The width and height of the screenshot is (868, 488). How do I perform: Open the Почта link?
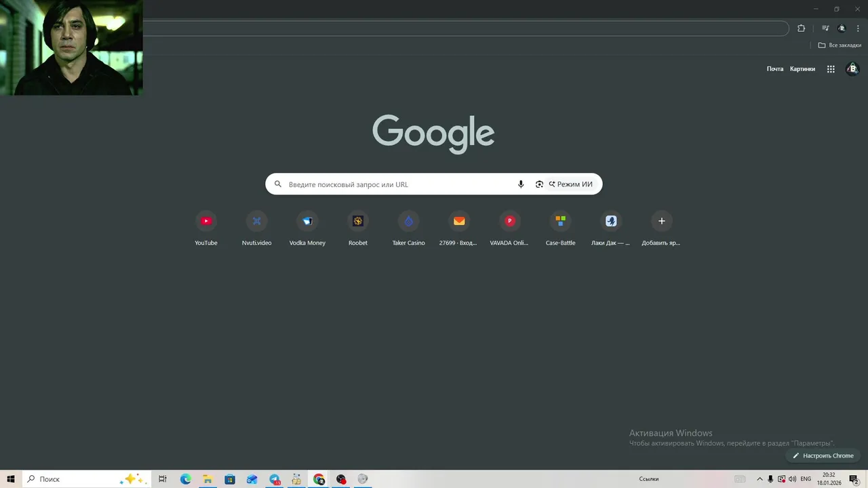(x=775, y=69)
